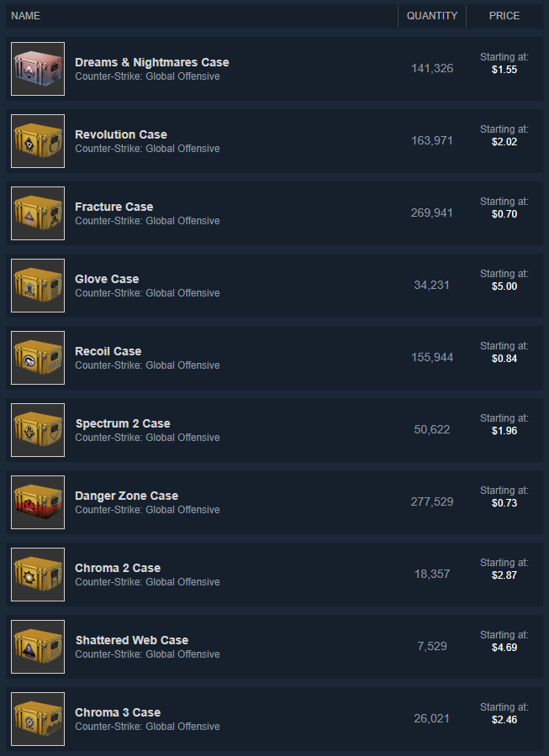Open the Revolution Case item image
This screenshot has width=549, height=756.
(38, 141)
